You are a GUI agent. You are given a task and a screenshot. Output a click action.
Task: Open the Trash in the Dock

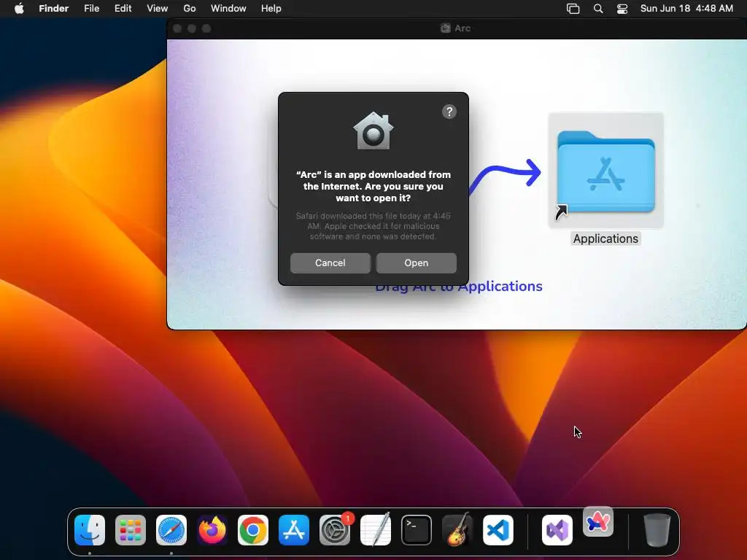[x=657, y=530]
